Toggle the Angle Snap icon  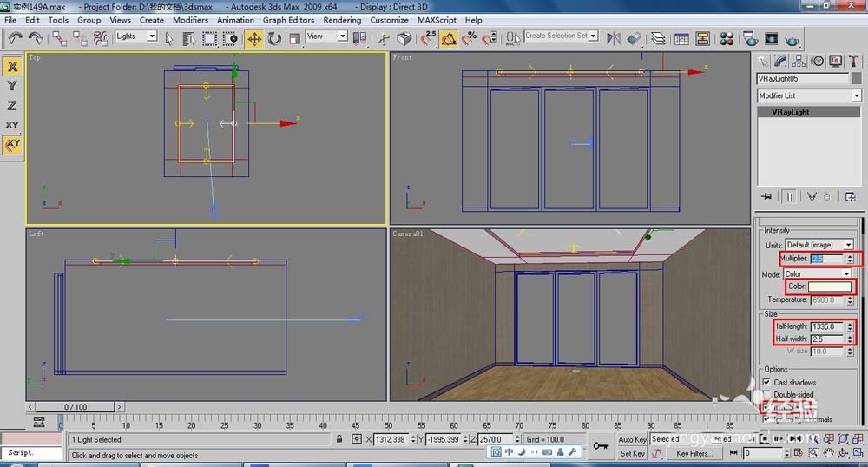point(449,39)
